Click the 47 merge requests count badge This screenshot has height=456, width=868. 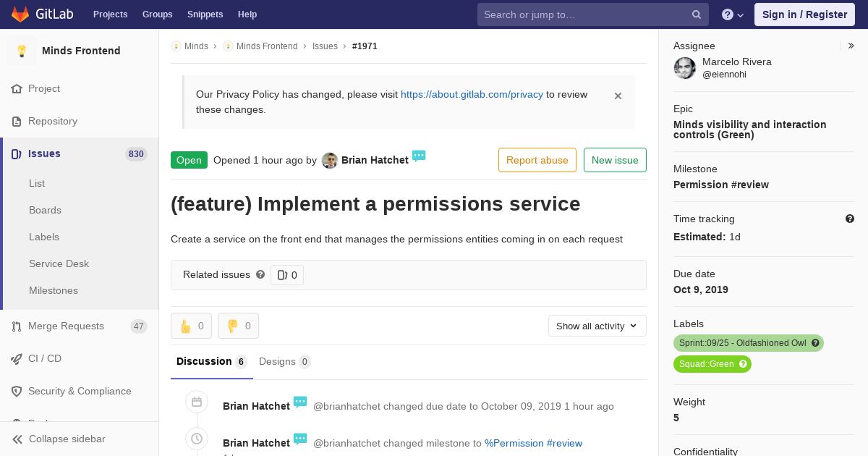pyautogui.click(x=139, y=326)
